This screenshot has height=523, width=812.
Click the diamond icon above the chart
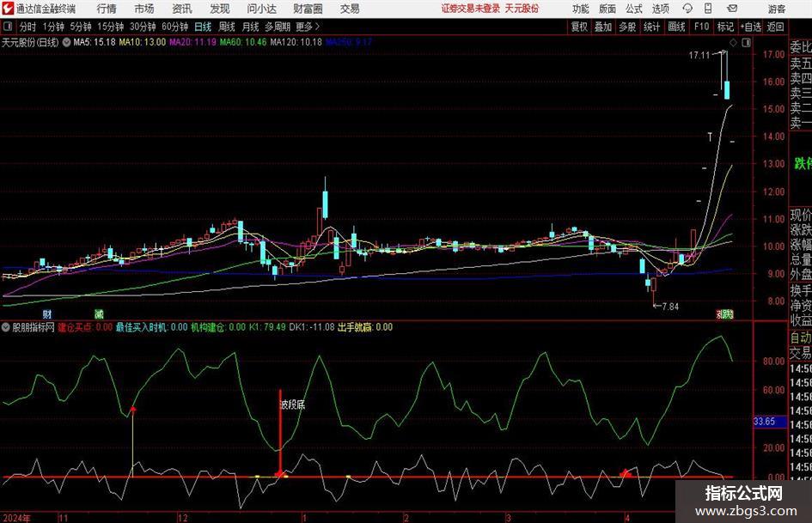[x=733, y=43]
